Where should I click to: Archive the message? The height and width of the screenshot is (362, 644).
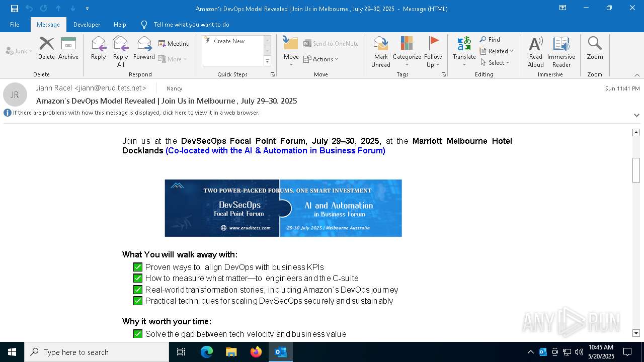pyautogui.click(x=68, y=48)
